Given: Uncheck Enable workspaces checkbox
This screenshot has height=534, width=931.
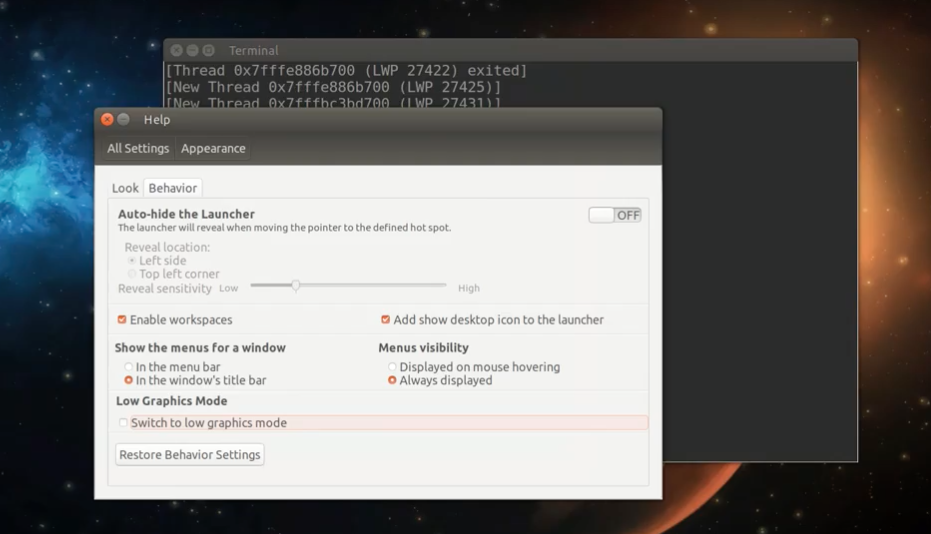Looking at the screenshot, I should coord(122,320).
